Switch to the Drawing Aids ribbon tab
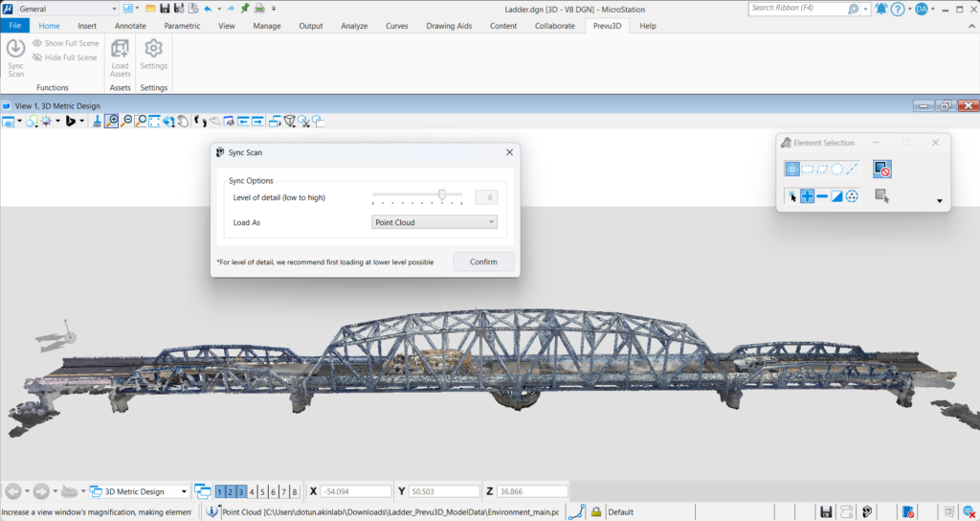The width and height of the screenshot is (980, 521). tap(449, 26)
